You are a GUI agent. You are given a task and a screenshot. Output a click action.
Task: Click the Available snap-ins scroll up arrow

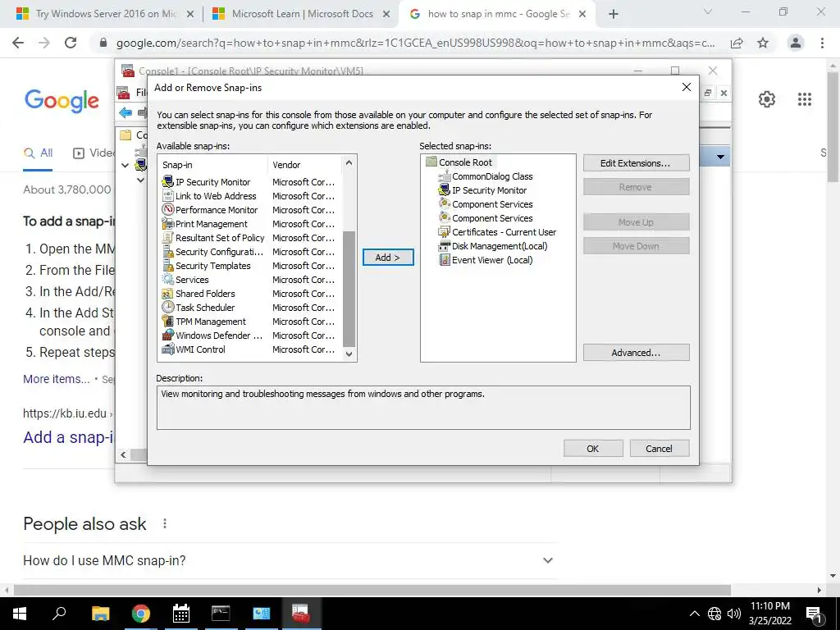click(349, 162)
